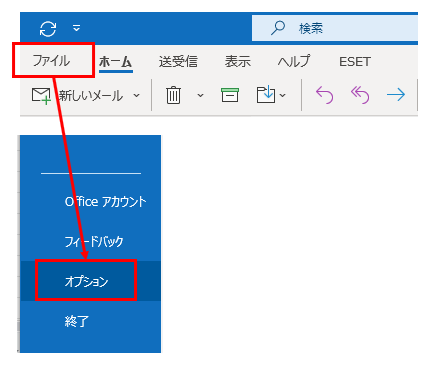Click the green archive box icon
The height and width of the screenshot is (369, 432).
[x=230, y=95]
